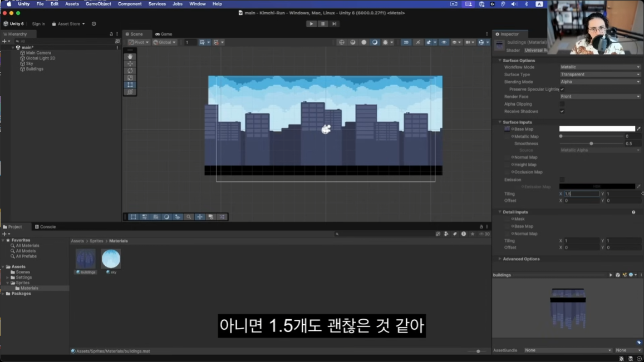Viewport: 644px width, 362px height.
Task: Click Hierarchy add plus button
Action: pyautogui.click(x=4, y=42)
